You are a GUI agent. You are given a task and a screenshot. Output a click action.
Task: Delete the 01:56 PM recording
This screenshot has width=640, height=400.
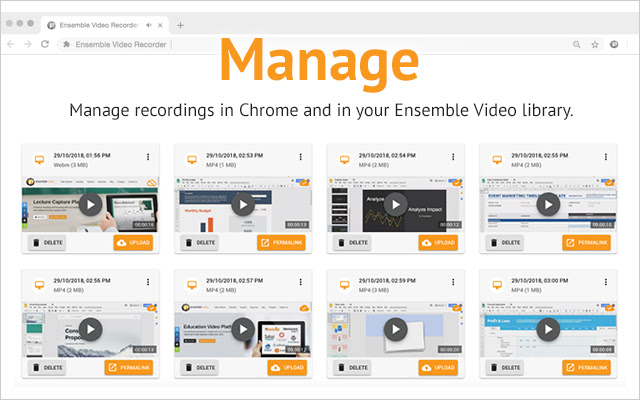(x=47, y=243)
